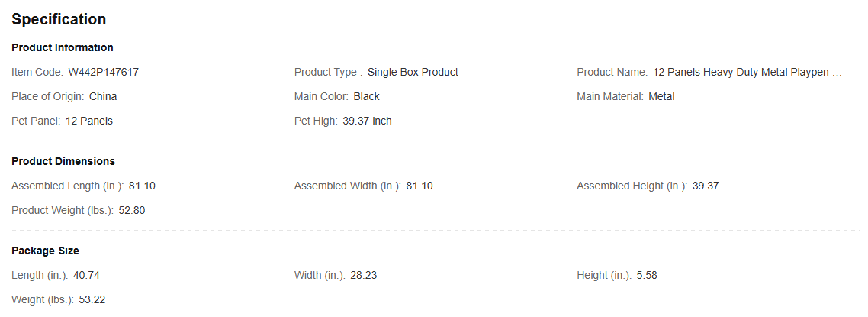Image resolution: width=868 pixels, height=317 pixels.
Task: Click the Assembled Width 81.10 value
Action: pos(420,186)
